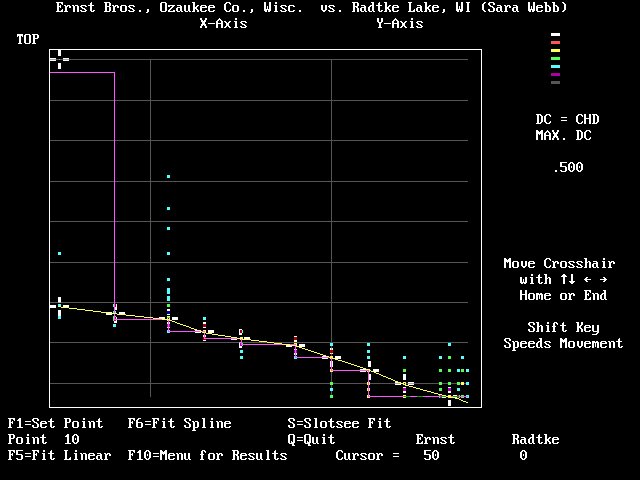
Task: Click the white crosshair at bottom-right of fit line
Action: pyautogui.click(x=449, y=396)
